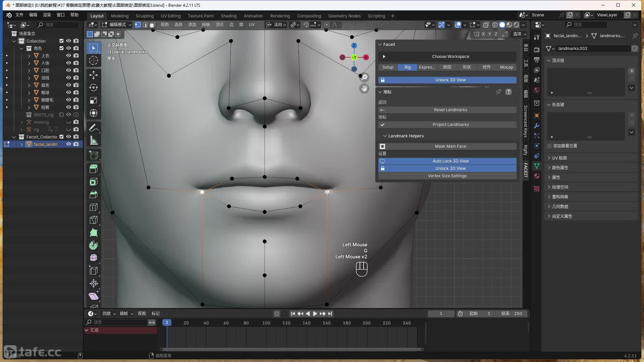Open the 法向 orientation dropdown

tap(276, 25)
